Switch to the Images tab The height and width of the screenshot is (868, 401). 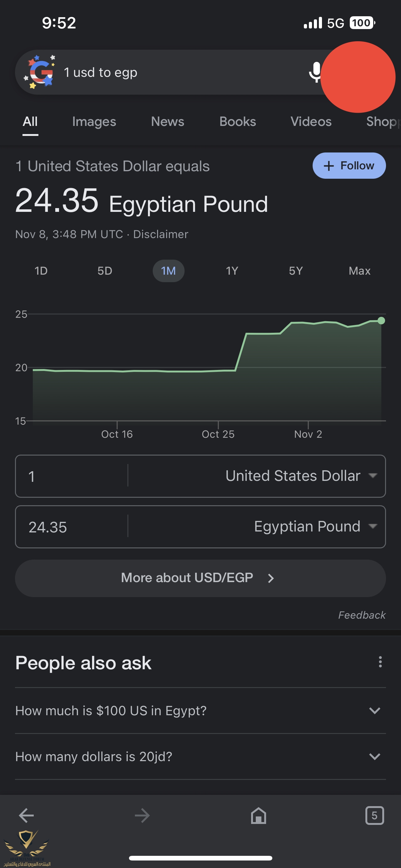click(x=94, y=122)
